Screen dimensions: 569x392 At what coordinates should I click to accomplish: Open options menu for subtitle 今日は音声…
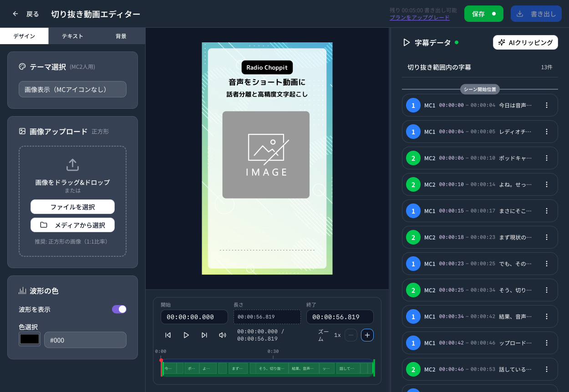[547, 105]
